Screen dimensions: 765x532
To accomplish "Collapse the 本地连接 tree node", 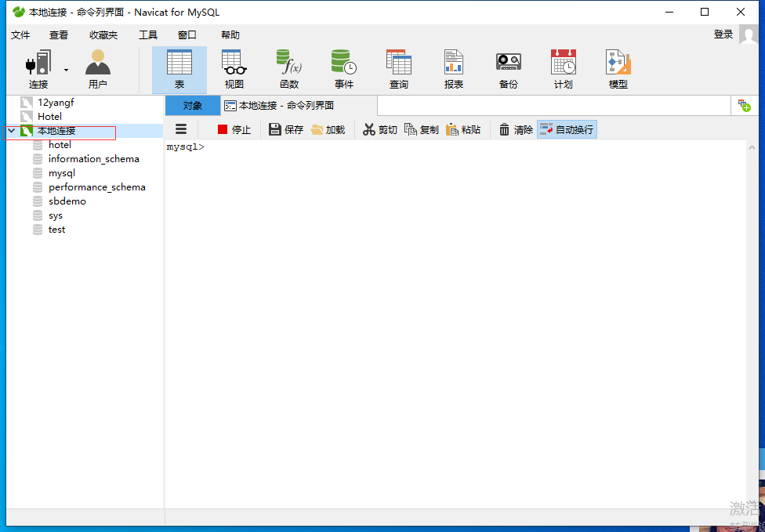I will click(x=11, y=132).
